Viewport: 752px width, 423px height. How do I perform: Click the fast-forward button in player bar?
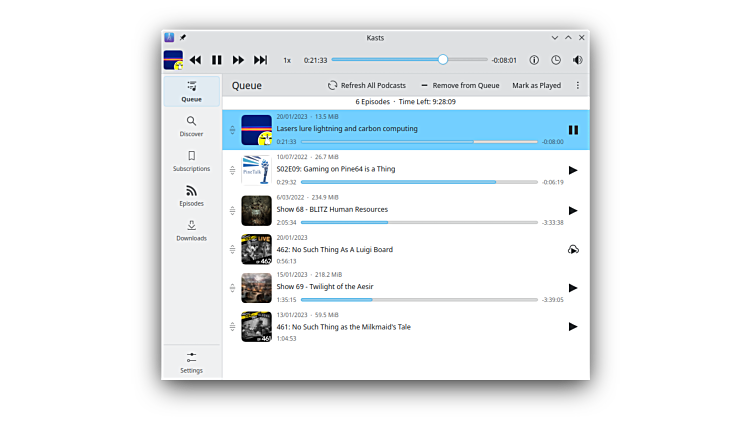pyautogui.click(x=238, y=60)
